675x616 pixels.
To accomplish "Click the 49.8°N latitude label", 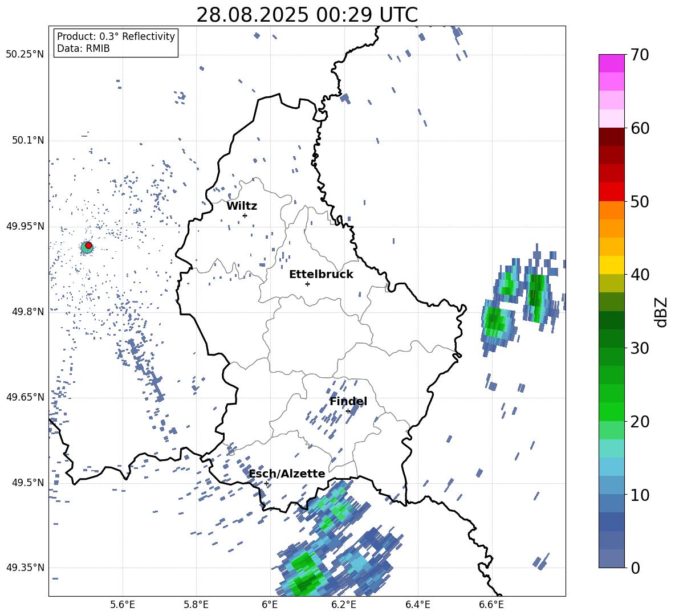I will 28,312.
